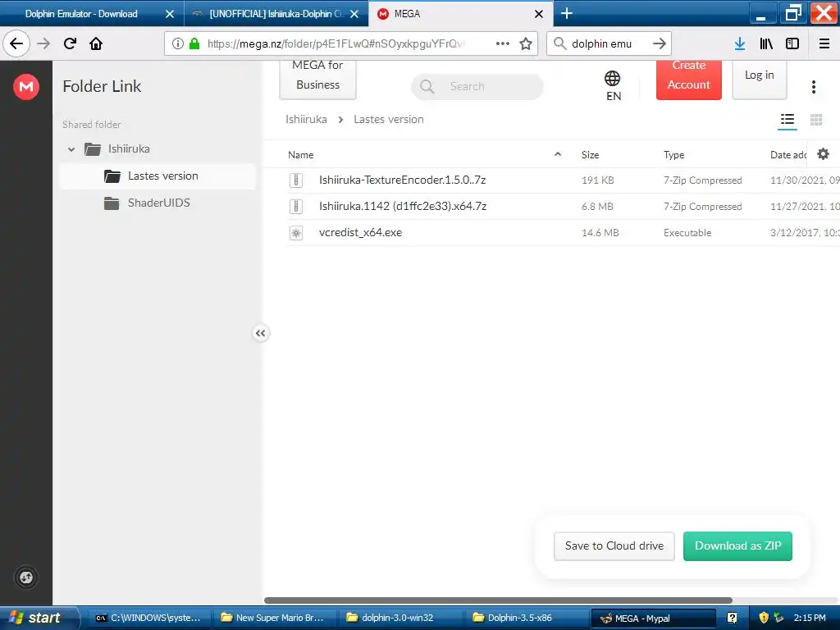840x630 pixels.
Task: Click the Ishiiruka.1142 archive file icon
Action: (295, 206)
